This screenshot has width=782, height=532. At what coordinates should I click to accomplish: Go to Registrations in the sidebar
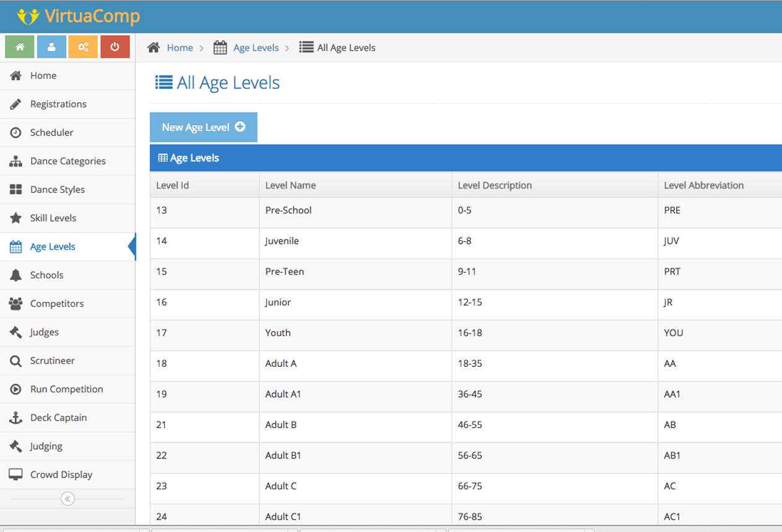click(58, 104)
